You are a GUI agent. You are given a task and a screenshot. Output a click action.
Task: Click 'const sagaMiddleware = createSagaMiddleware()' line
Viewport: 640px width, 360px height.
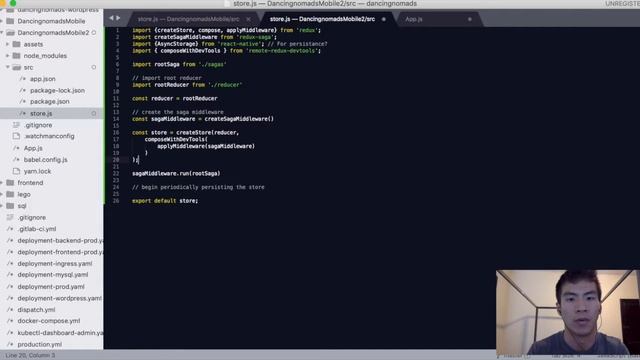pyautogui.click(x=203, y=119)
